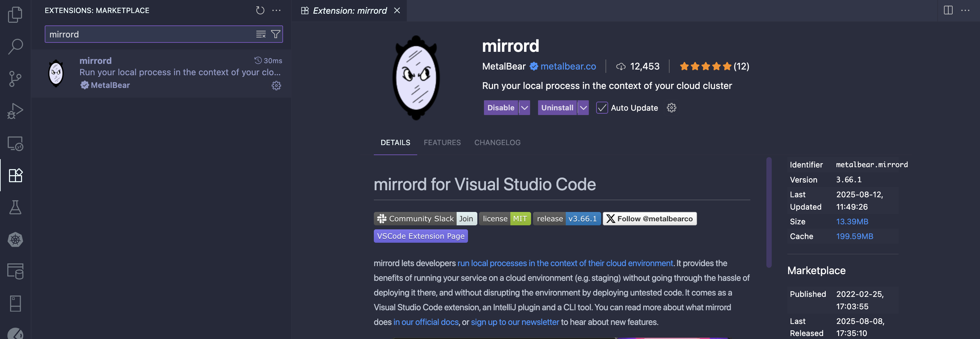Open the extensions filter funnel icon

tap(275, 34)
